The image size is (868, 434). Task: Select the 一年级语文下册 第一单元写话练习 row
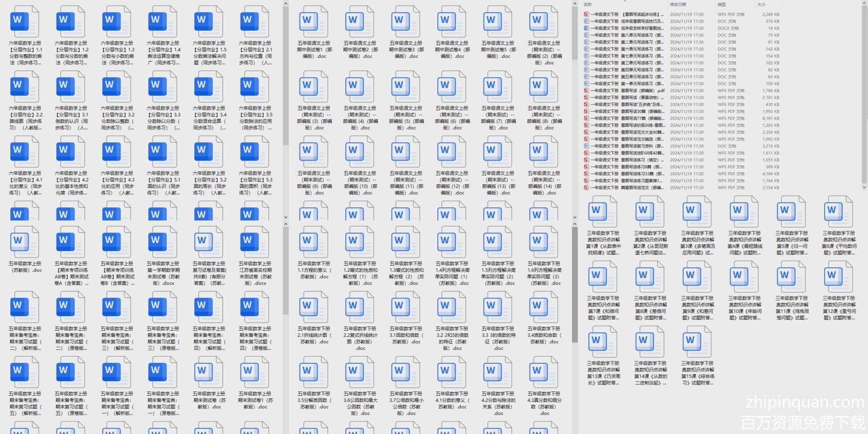pos(682,84)
